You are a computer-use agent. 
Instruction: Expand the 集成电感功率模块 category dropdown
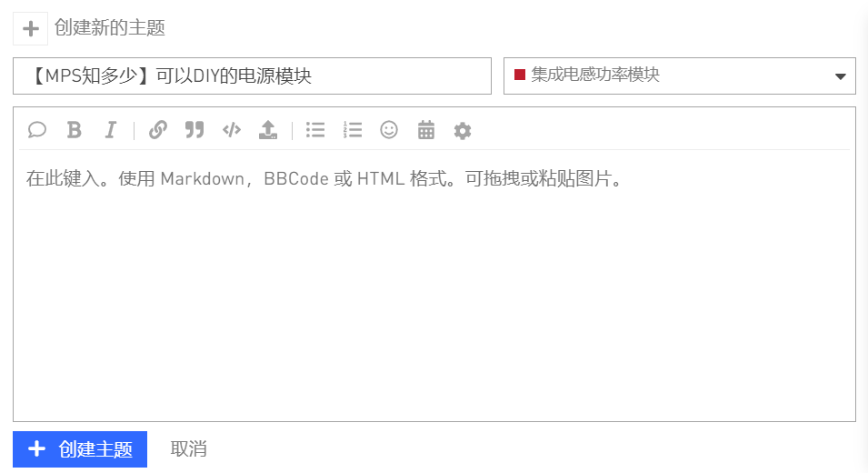coord(679,75)
